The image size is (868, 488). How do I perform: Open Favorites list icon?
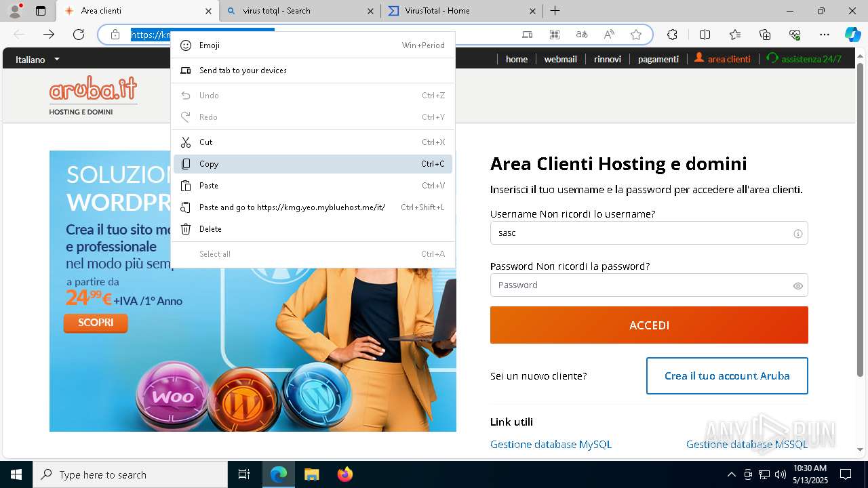(735, 35)
